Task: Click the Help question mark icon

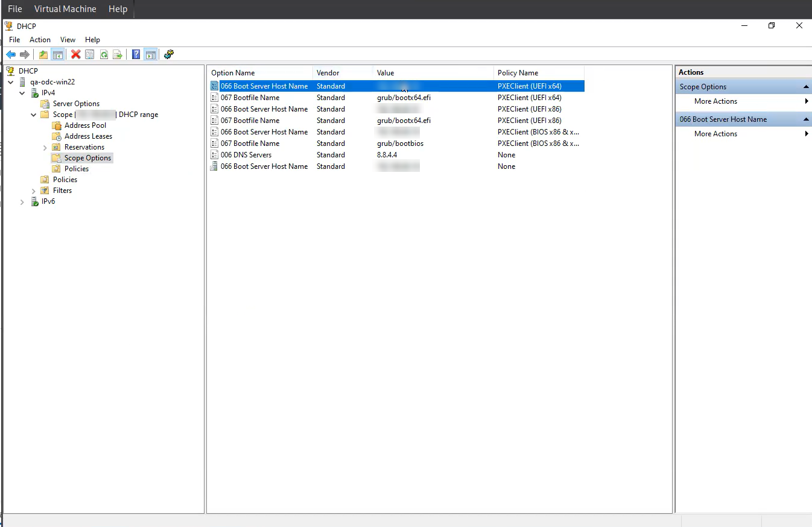Action: [x=135, y=54]
